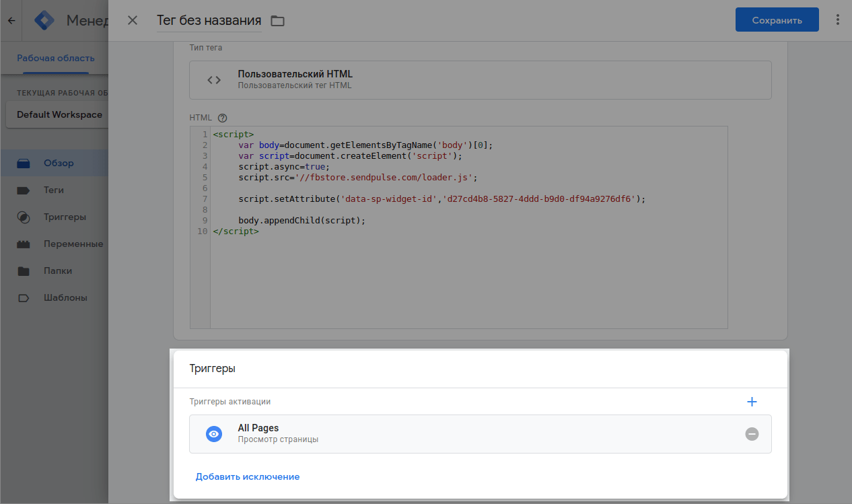Click the HTML help question mark icon
Image resolution: width=852 pixels, height=504 pixels.
point(223,117)
